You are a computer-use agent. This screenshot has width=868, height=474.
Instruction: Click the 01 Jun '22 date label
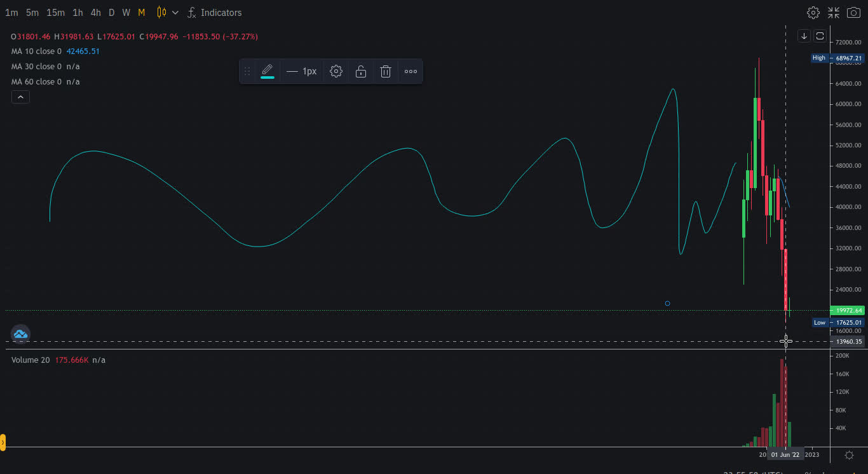pyautogui.click(x=785, y=455)
